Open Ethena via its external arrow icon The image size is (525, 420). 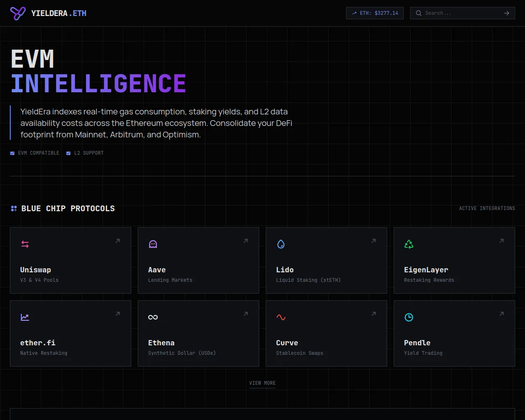246,314
